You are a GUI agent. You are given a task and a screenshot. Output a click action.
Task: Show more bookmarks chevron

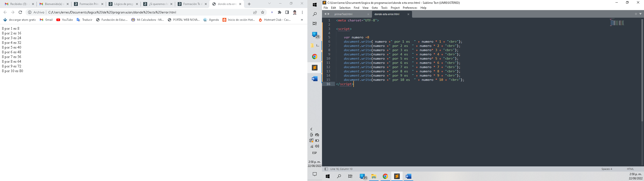pos(302,20)
